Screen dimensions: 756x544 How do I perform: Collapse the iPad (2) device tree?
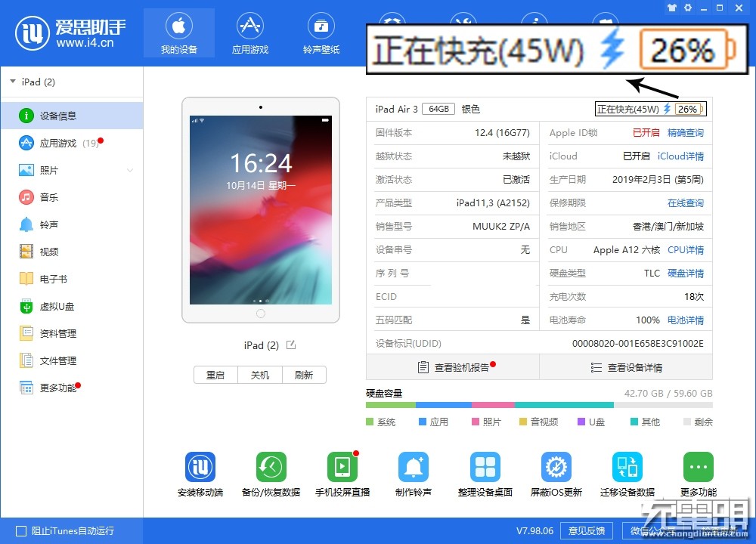click(x=13, y=82)
